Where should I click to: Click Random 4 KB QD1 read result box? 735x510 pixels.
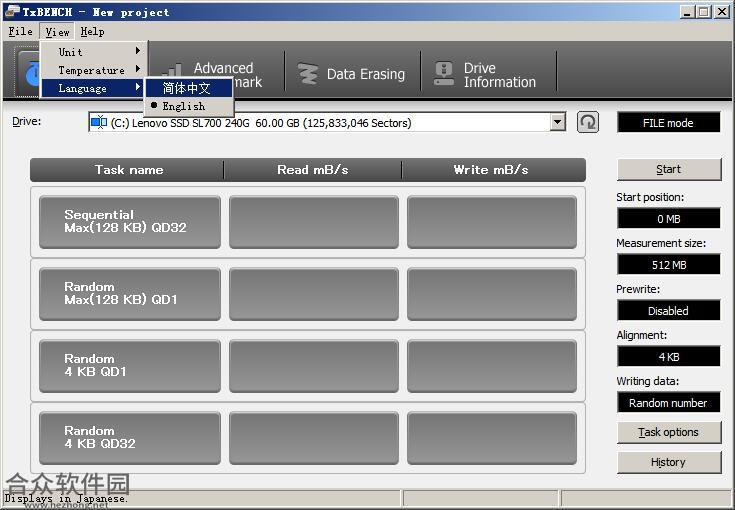(314, 366)
